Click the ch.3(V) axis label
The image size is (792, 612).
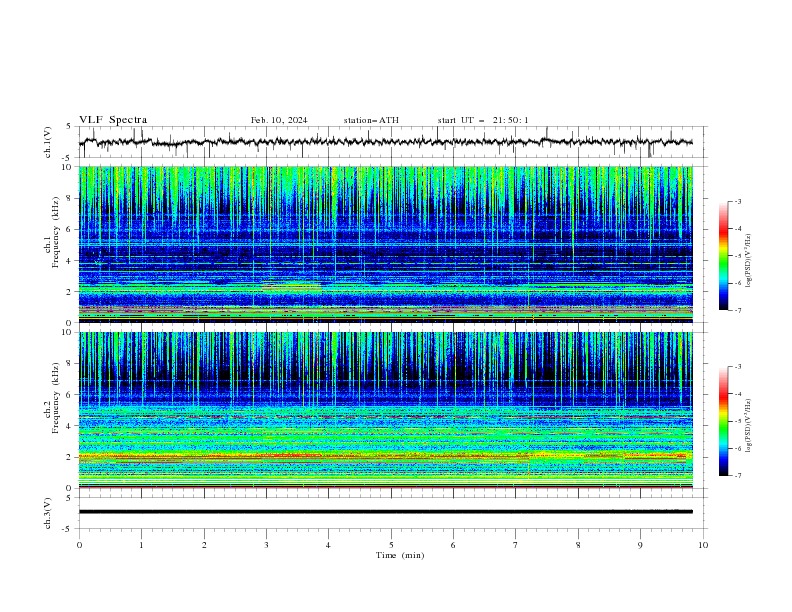point(47,513)
